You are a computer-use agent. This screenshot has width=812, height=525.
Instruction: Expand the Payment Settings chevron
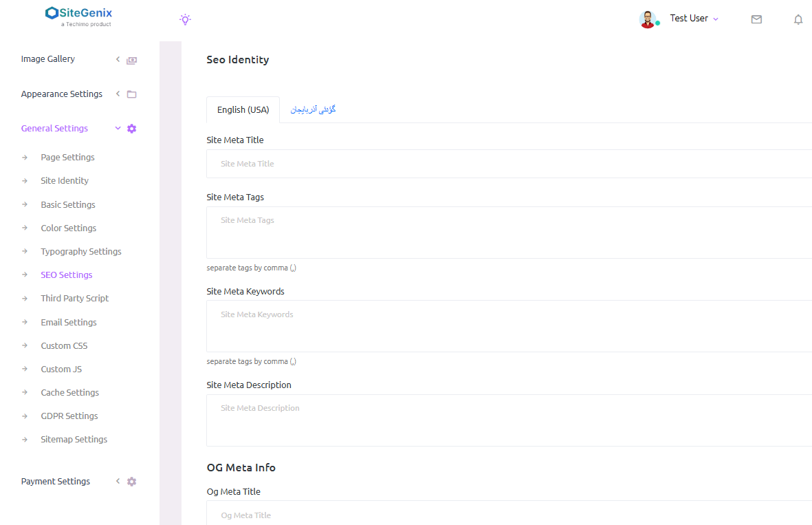(118, 481)
